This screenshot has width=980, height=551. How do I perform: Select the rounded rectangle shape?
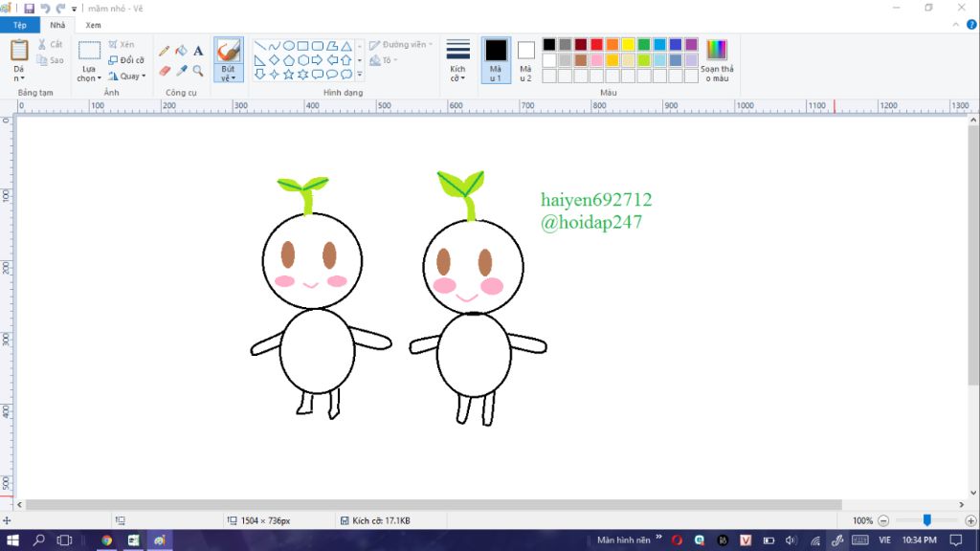tap(318, 46)
